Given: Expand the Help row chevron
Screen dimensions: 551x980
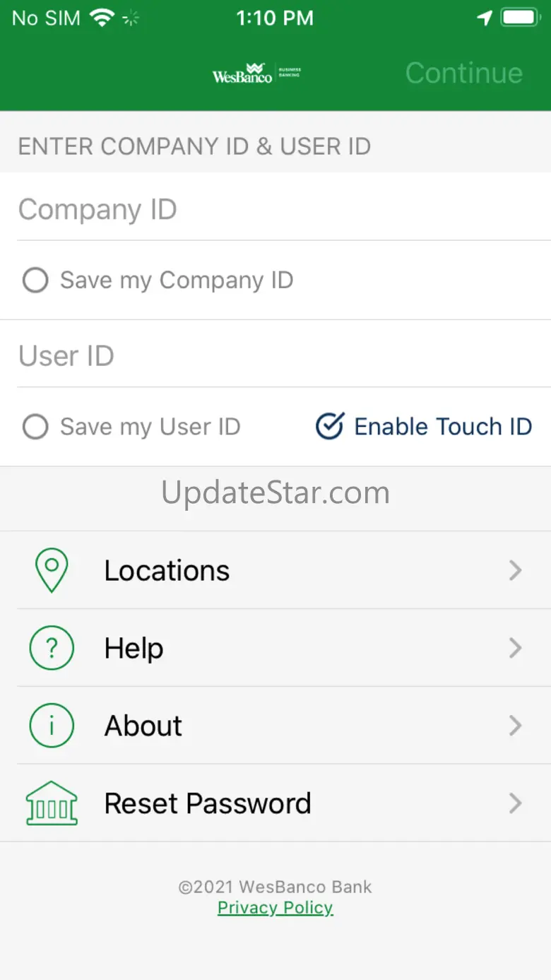Looking at the screenshot, I should pyautogui.click(x=516, y=648).
